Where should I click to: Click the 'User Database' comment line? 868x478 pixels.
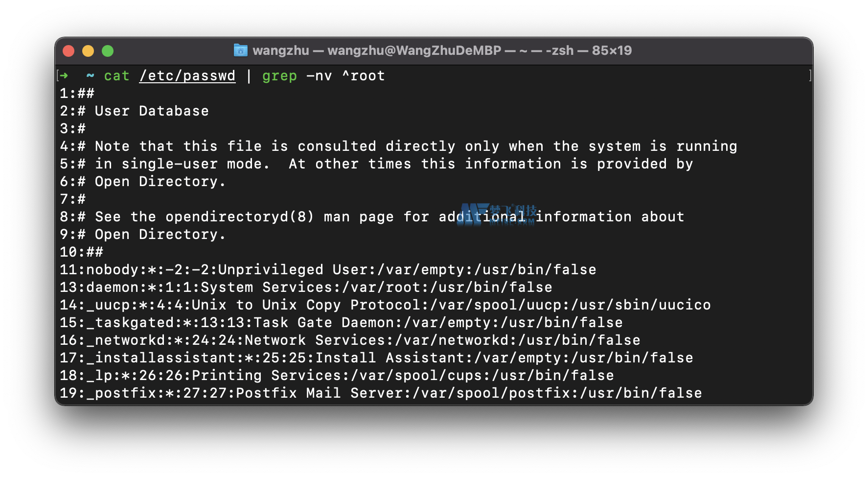coord(152,111)
